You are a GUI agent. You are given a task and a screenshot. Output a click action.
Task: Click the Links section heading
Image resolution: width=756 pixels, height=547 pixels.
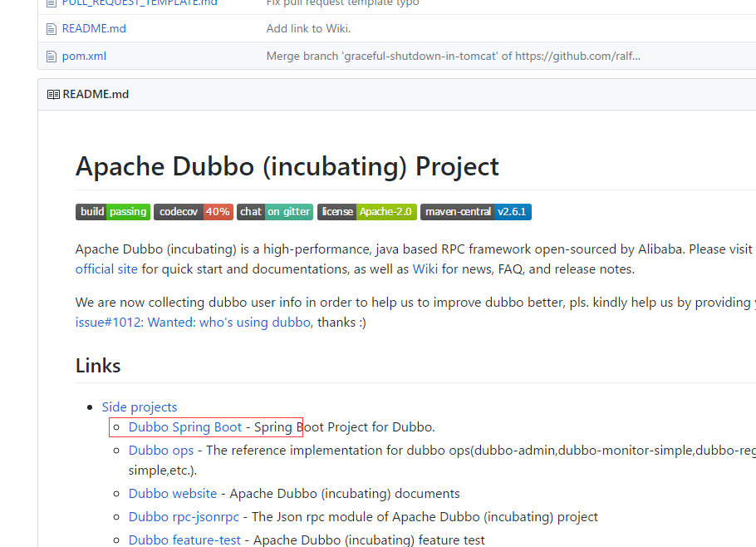(x=98, y=366)
